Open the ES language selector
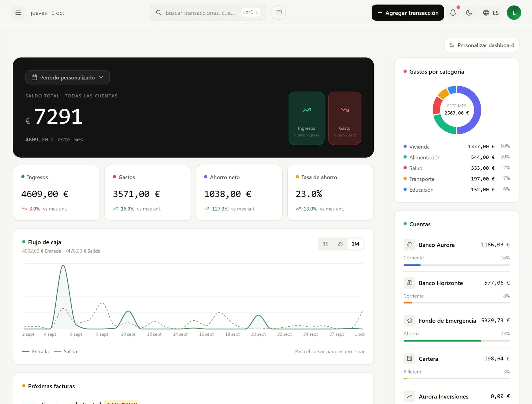Image resolution: width=532 pixels, height=404 pixels. 491,12
